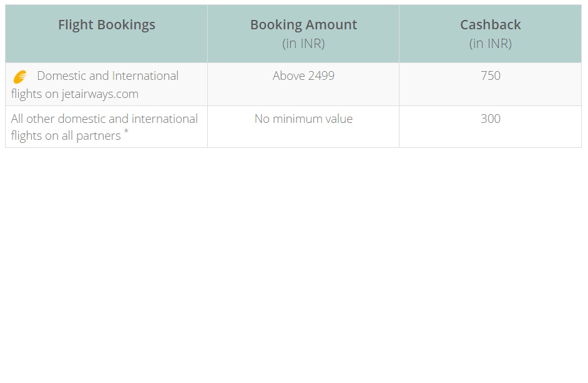Click the 300 cashback value
Image resolution: width=588 pixels, height=383 pixels.
click(x=491, y=119)
